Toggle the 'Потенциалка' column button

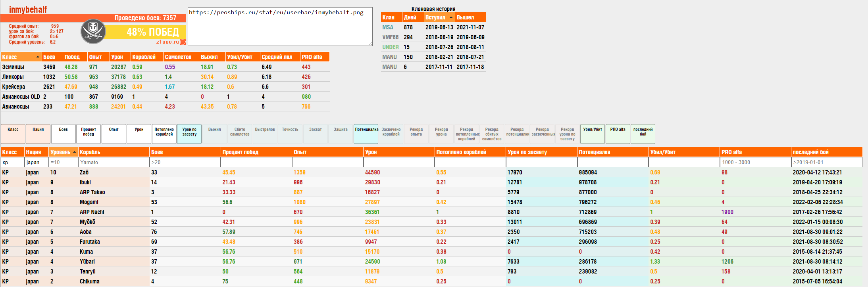[x=366, y=134]
